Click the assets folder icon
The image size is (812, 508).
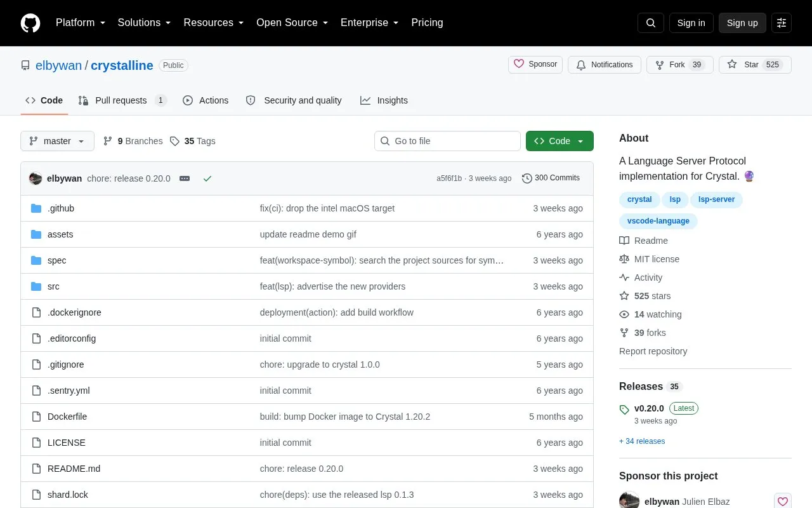tap(36, 234)
